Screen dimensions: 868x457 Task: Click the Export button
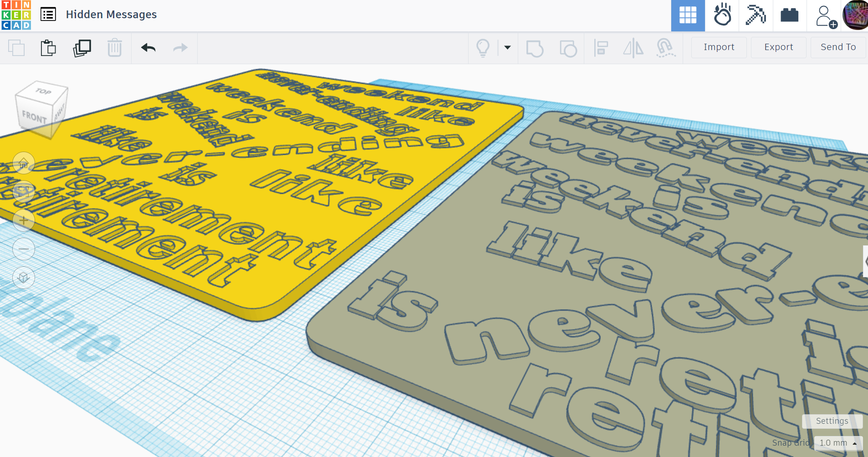tap(778, 47)
